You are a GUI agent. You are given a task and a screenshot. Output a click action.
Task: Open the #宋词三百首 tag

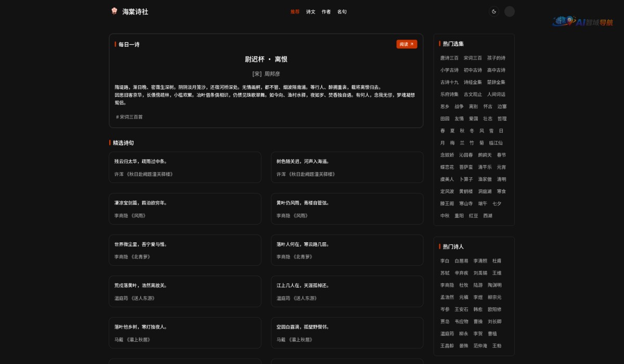tap(129, 117)
